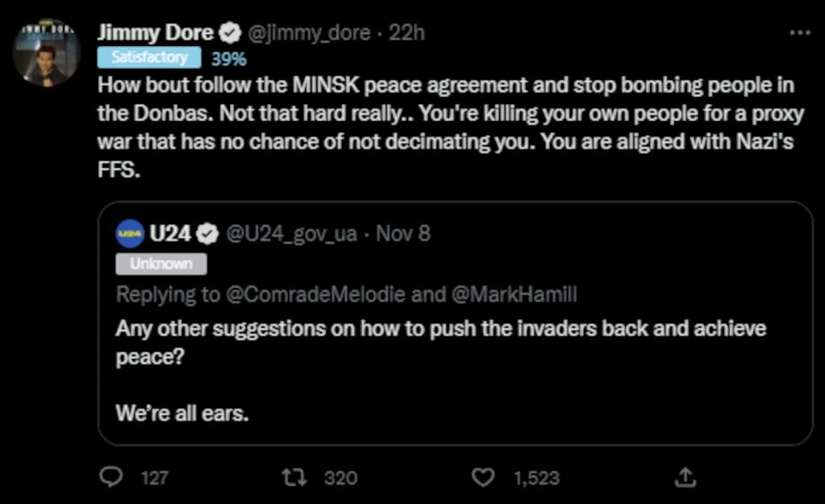Click Jimmy Dore's verified checkmark badge
This screenshot has height=504, width=825.
click(x=230, y=33)
